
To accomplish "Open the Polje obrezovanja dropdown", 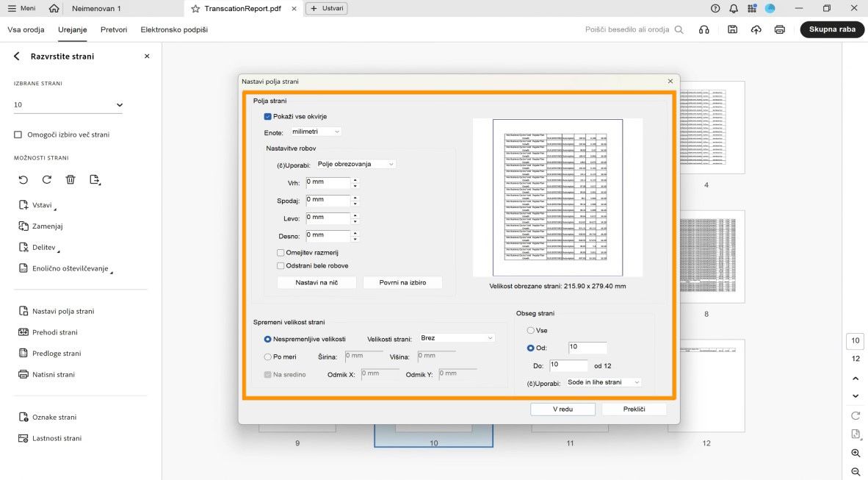I will coord(356,164).
